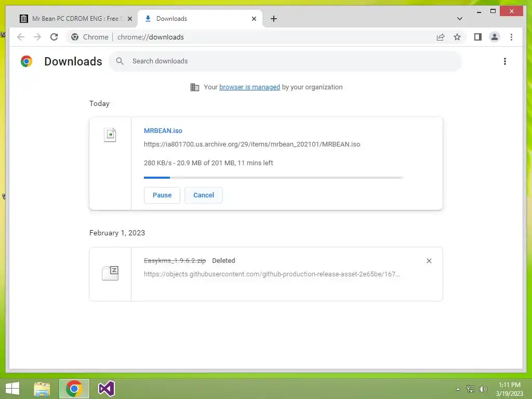Click the Easykms zip archive icon
The width and height of the screenshot is (532, 399).
[x=110, y=273]
